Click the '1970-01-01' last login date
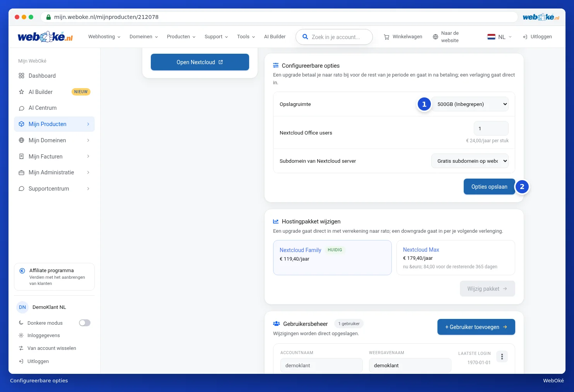Screen dimensions: 574x392 point(479,363)
